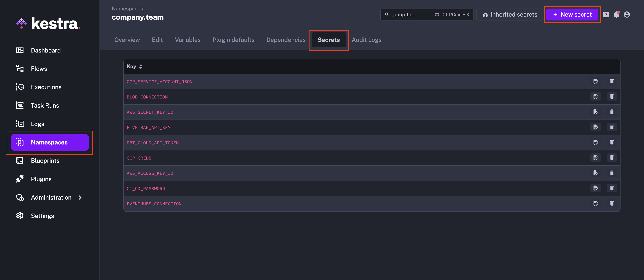The width and height of the screenshot is (644, 280).
Task: Expand the Administration submenu chevron
Action: (80, 198)
